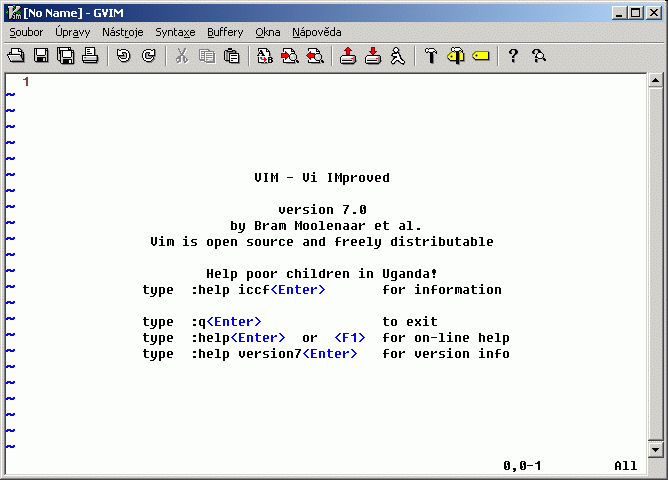The image size is (668, 480).
Task: Click the Paste clipboard icon
Action: point(231,56)
